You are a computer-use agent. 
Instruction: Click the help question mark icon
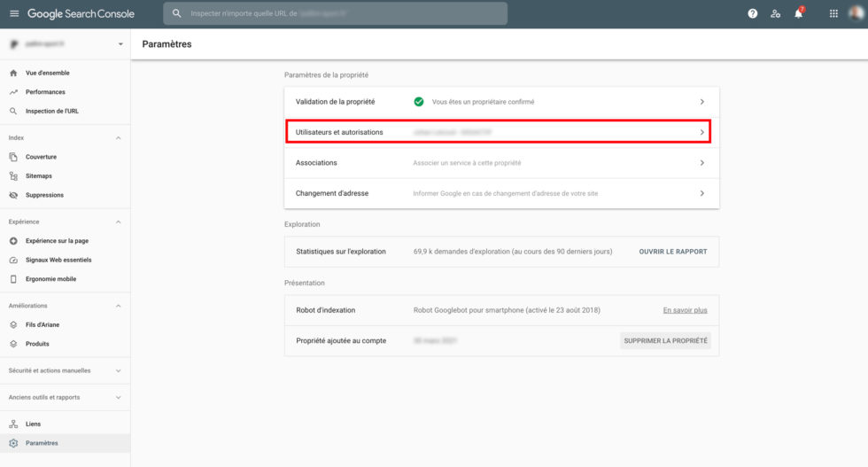point(752,14)
